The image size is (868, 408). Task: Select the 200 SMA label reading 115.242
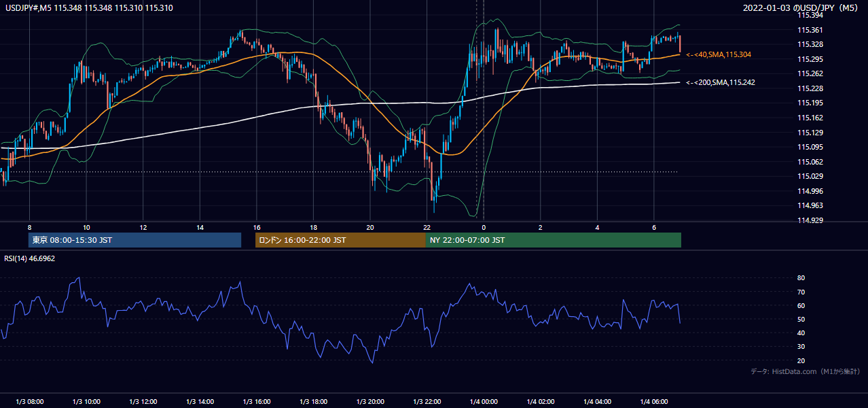click(x=721, y=82)
